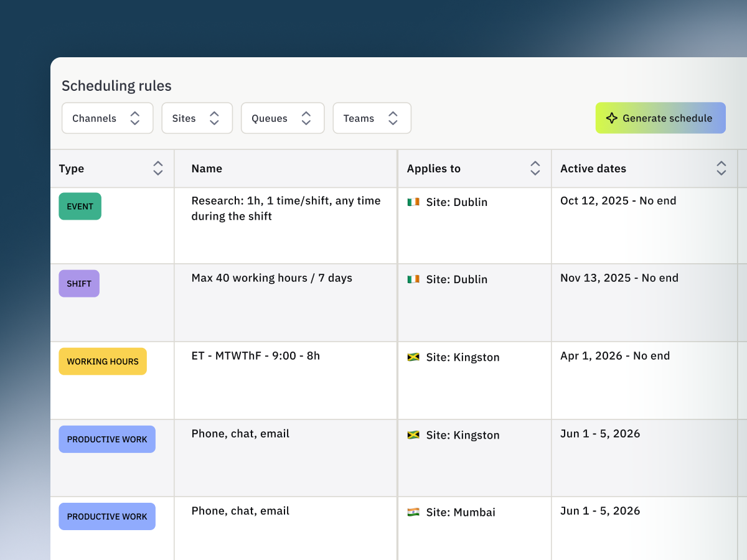Click the Oct 12, 2025 - No end date
747x560 pixels.
[x=618, y=201]
